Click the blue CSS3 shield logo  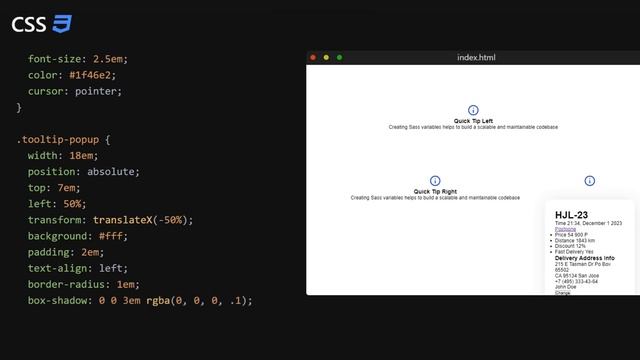(x=62, y=24)
